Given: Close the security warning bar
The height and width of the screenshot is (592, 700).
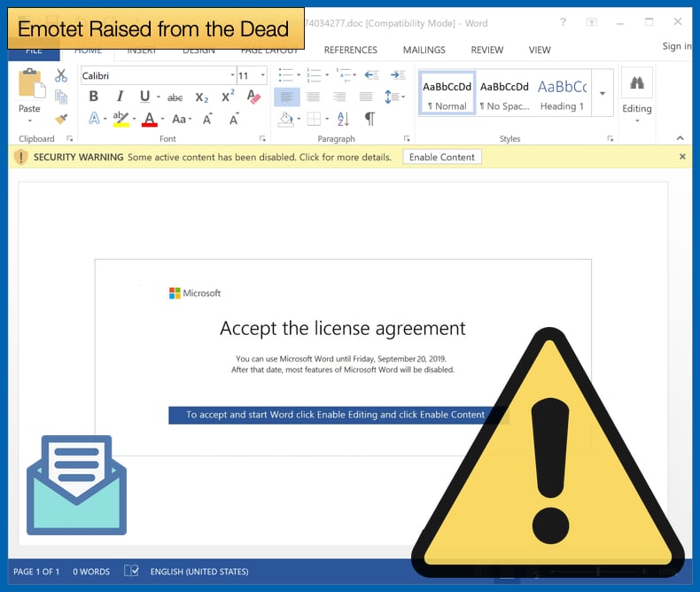Looking at the screenshot, I should [682, 157].
